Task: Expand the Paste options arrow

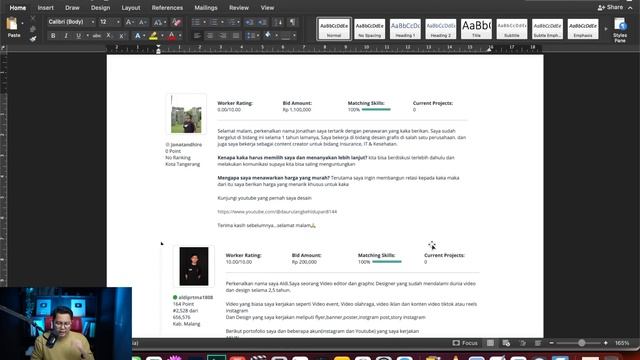Action: [22, 24]
